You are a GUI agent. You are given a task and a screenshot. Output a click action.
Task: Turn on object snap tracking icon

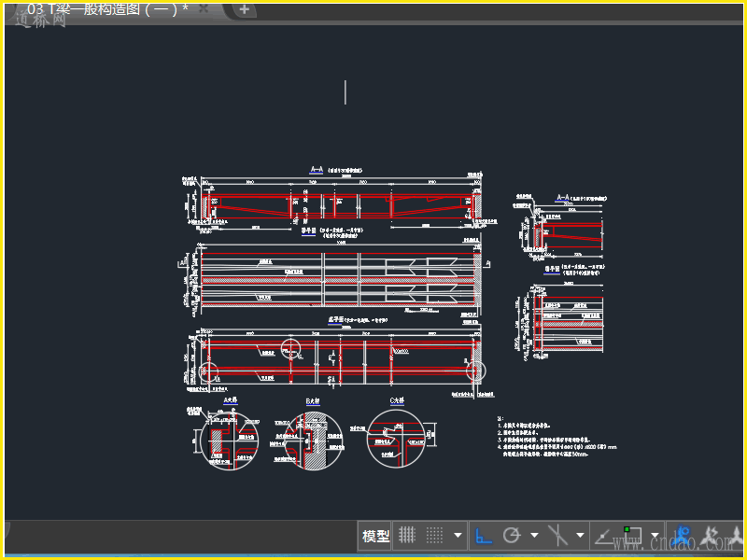coord(603,536)
